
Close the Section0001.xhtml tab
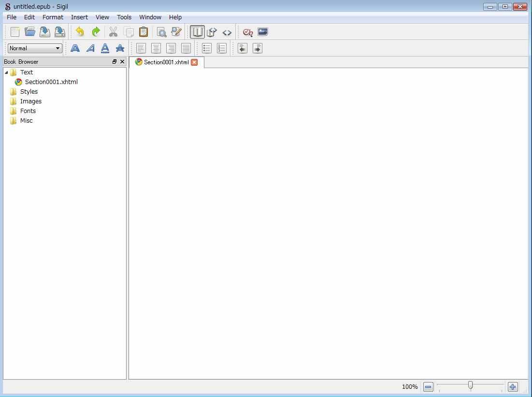pos(194,62)
